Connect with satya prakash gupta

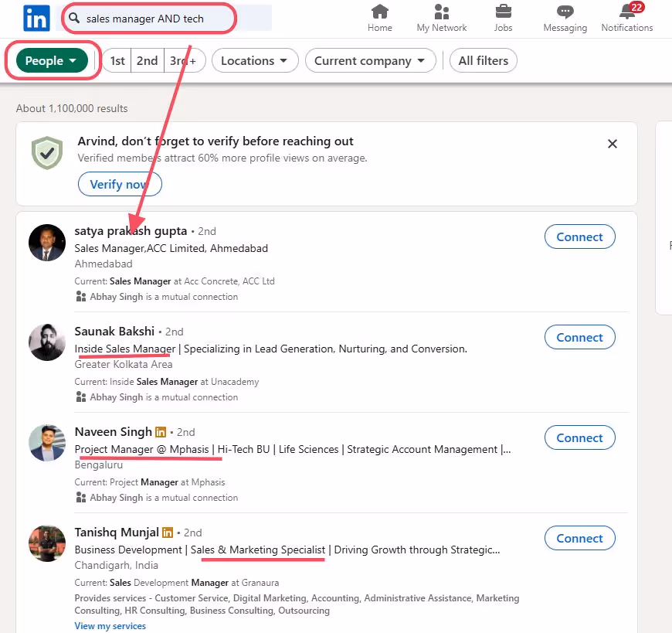[579, 237]
